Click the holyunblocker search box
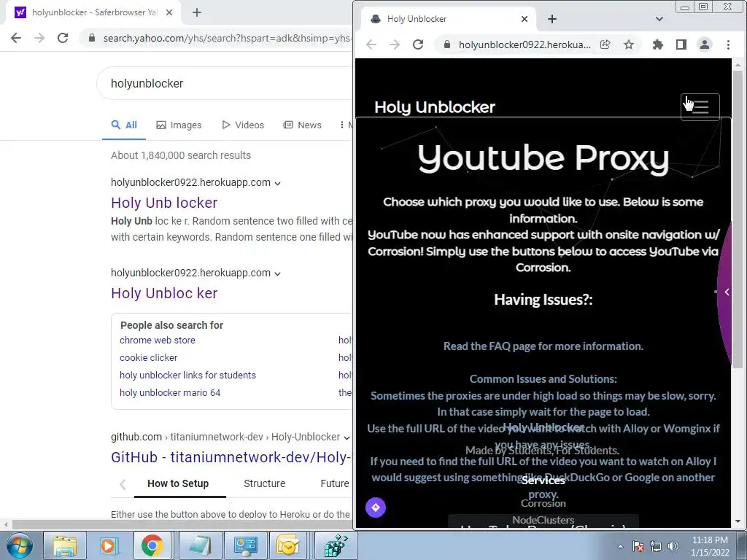Viewport: 747px width, 560px height. click(x=225, y=83)
